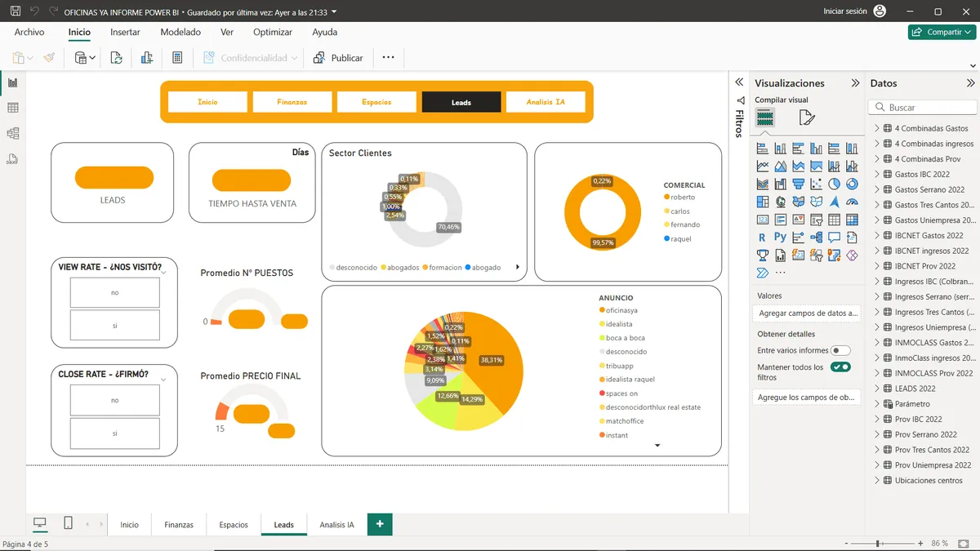Click the Save icon in title bar
This screenshot has height=551, width=980.
click(x=15, y=11)
